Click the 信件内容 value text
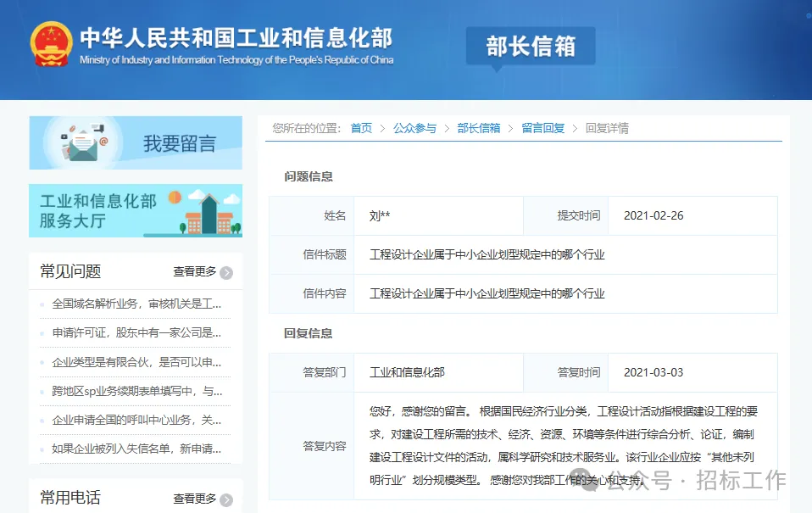Viewport: 812px width, 513px height. click(487, 293)
